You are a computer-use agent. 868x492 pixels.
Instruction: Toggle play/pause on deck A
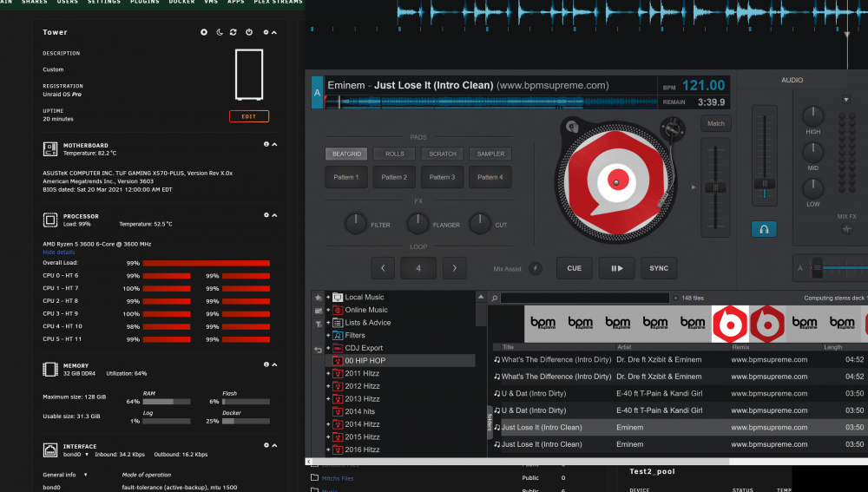(x=616, y=268)
